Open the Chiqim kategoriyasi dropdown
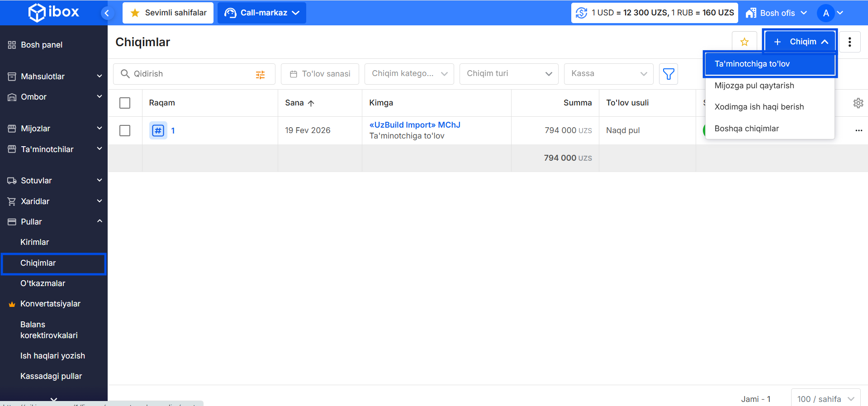The height and width of the screenshot is (406, 868). [x=409, y=74]
